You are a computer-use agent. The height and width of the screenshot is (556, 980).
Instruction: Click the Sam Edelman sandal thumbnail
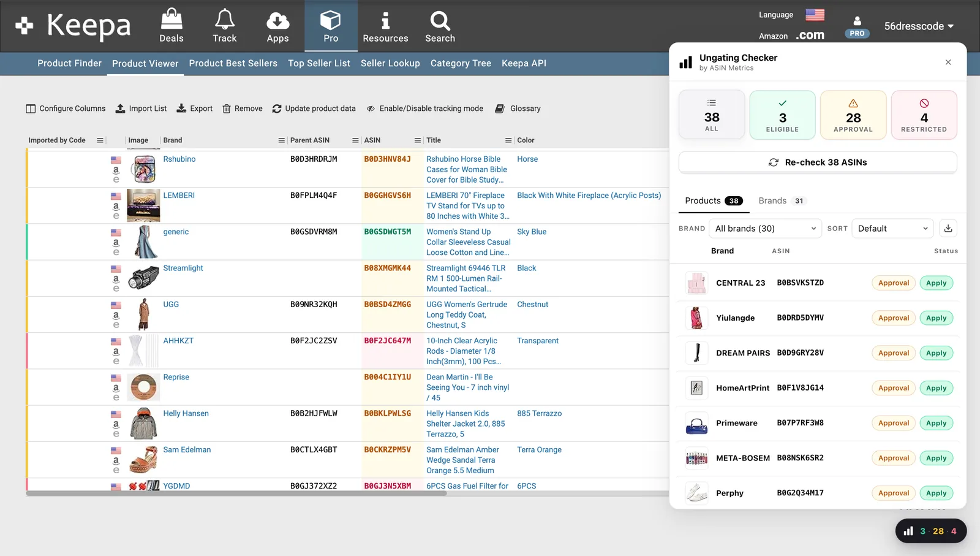point(143,460)
